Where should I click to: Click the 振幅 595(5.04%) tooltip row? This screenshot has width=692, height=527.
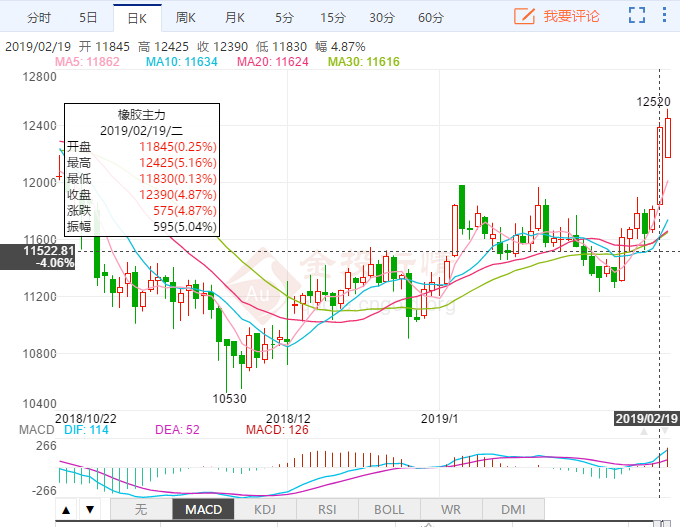(142, 227)
